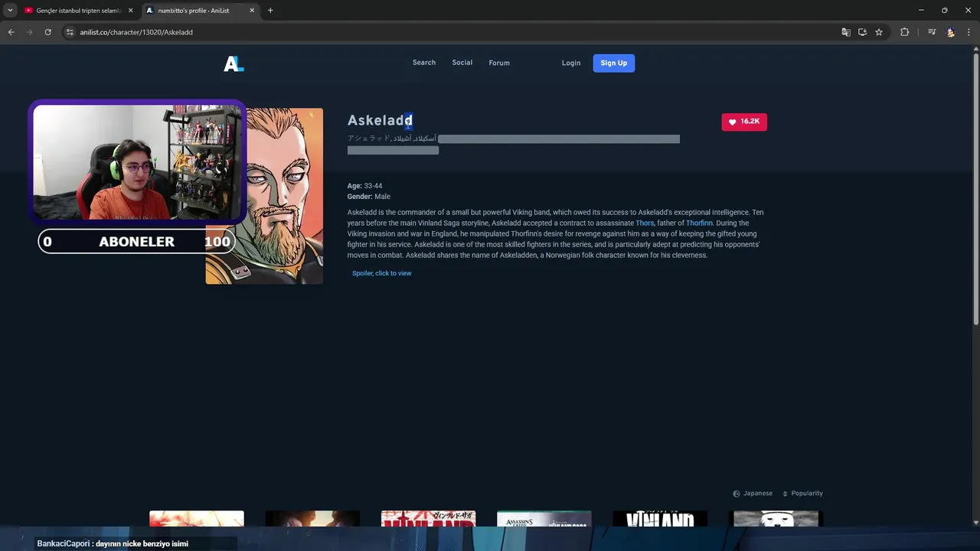Expand the tab search dropdown
The height and width of the screenshot is (551, 980).
[10, 11]
